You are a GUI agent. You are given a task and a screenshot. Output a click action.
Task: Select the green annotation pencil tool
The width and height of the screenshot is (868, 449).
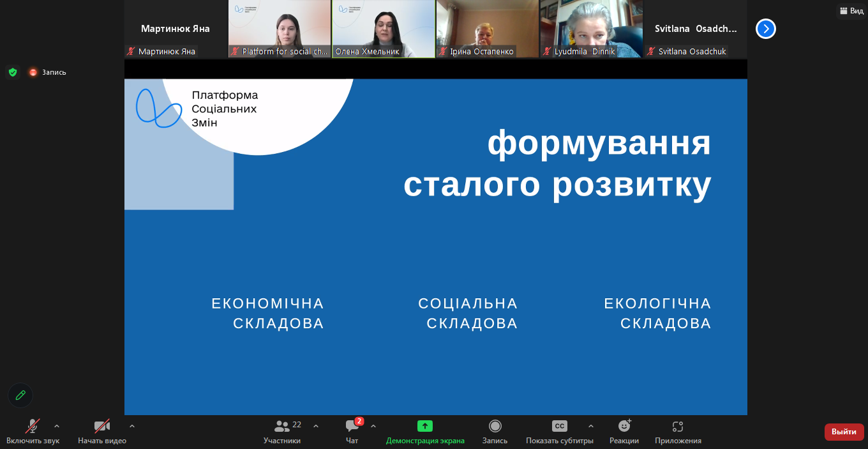(20, 395)
